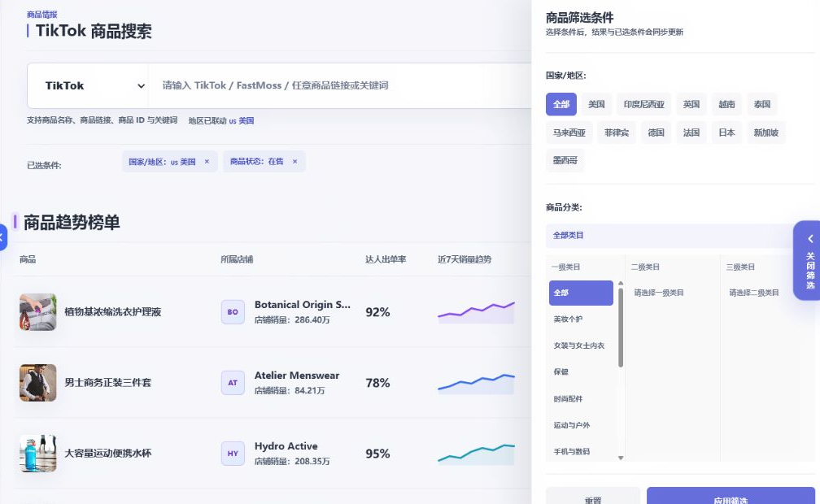
Task: Click the AT shop avatar icon
Action: click(233, 383)
